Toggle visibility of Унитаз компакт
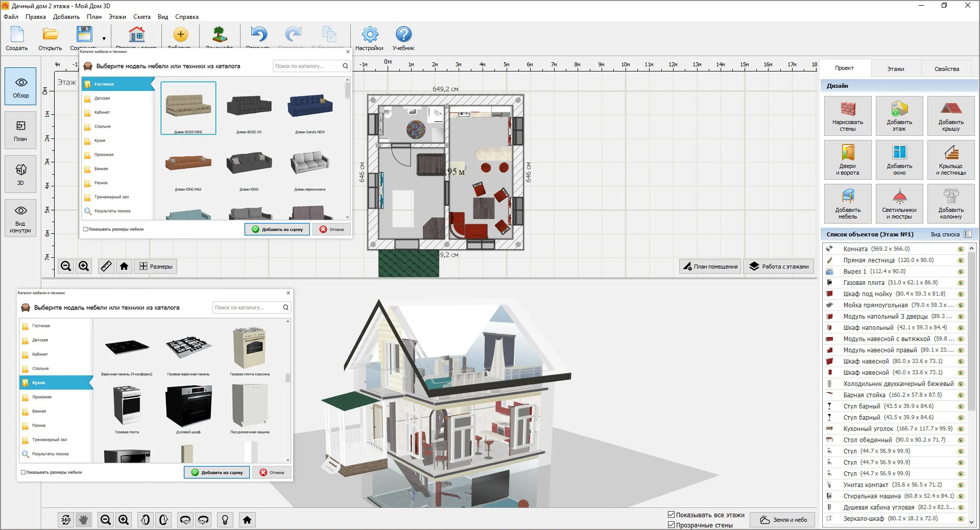Viewport: 980px width, 530px height. [x=961, y=485]
